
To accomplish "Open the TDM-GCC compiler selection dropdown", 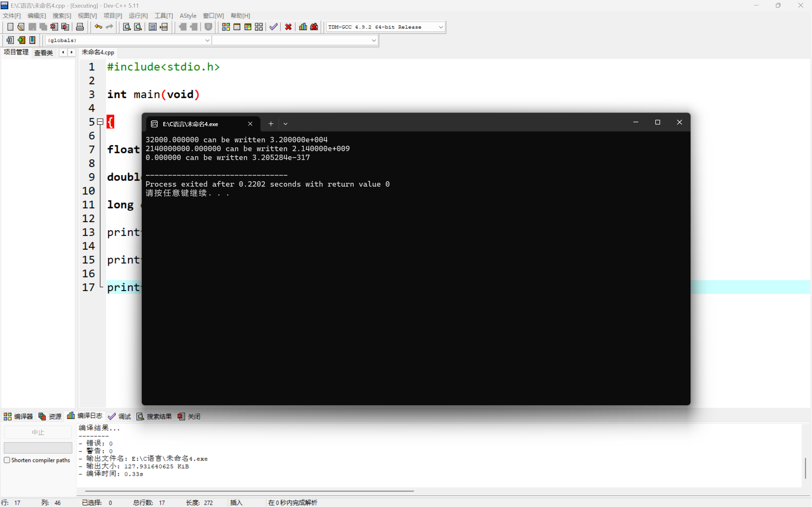I will pos(441,27).
